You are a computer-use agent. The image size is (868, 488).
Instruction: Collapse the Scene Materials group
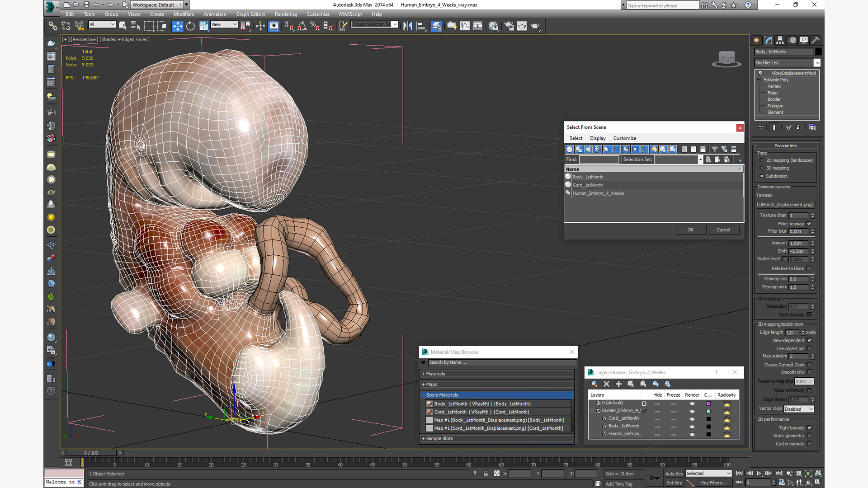[x=497, y=395]
